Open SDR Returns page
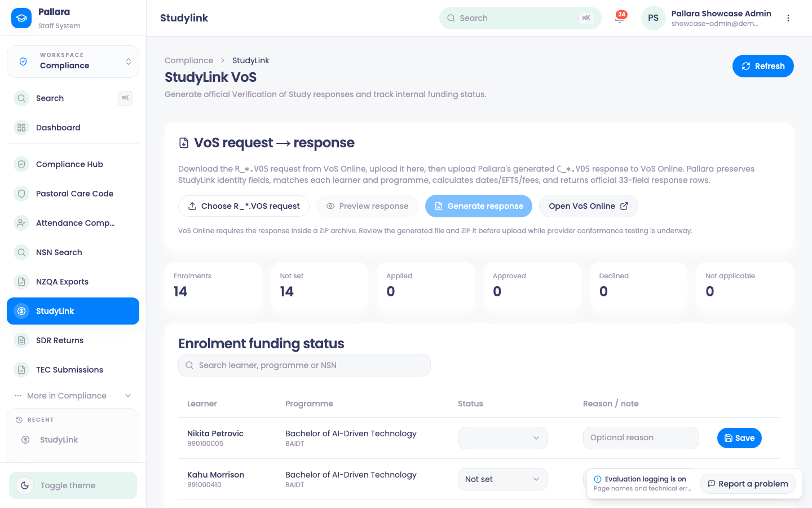The width and height of the screenshot is (812, 508). click(x=73, y=340)
